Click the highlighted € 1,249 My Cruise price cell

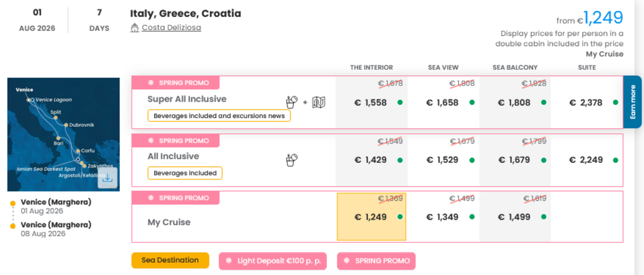coord(371,217)
